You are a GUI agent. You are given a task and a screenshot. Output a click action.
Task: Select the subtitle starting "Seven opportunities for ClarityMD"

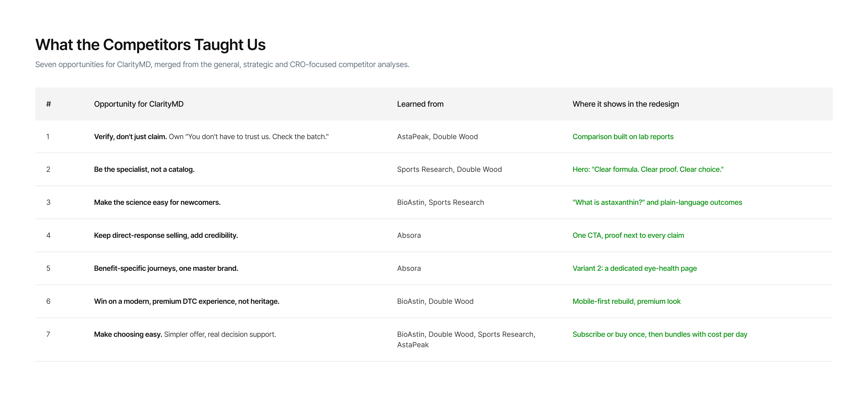point(222,64)
